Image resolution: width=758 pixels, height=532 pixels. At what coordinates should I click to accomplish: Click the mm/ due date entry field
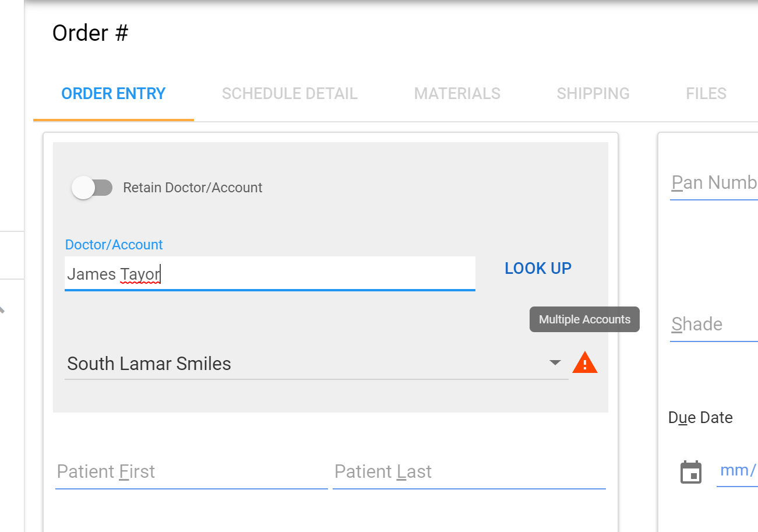click(x=738, y=471)
